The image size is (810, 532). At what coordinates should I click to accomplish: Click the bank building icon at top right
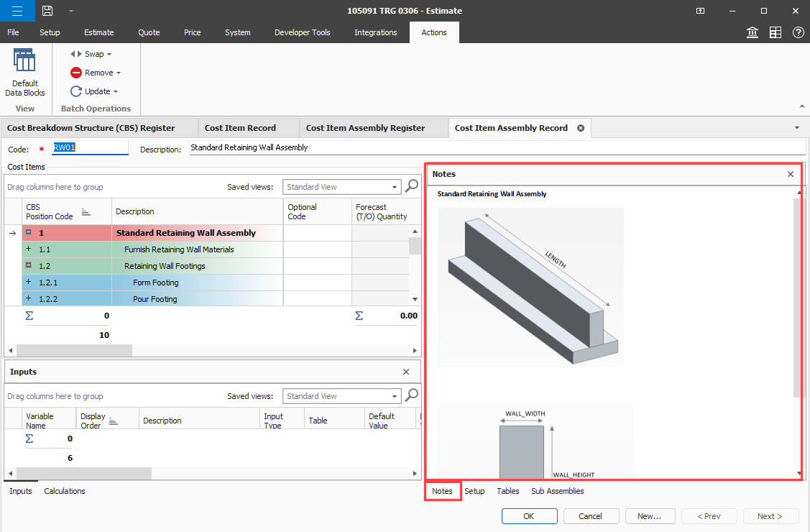(753, 32)
